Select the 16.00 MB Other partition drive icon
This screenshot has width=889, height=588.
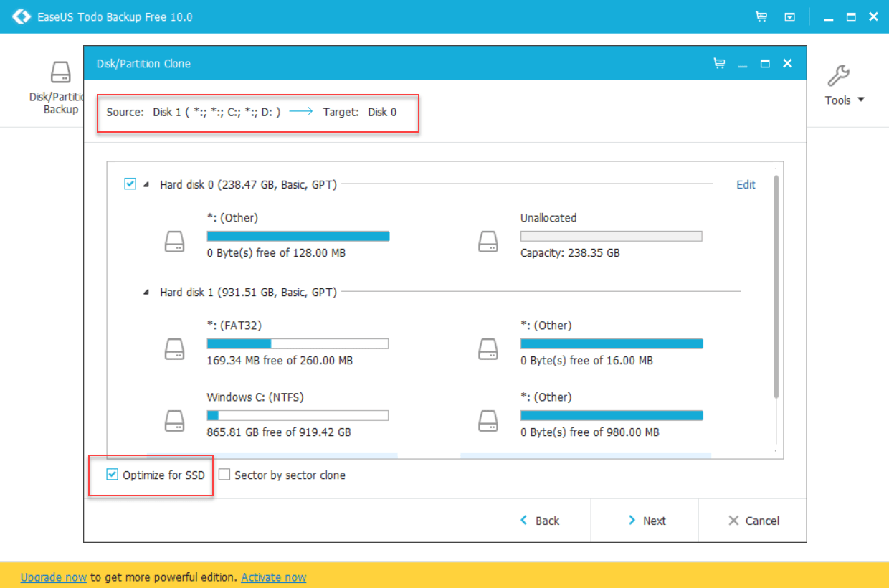(488, 349)
